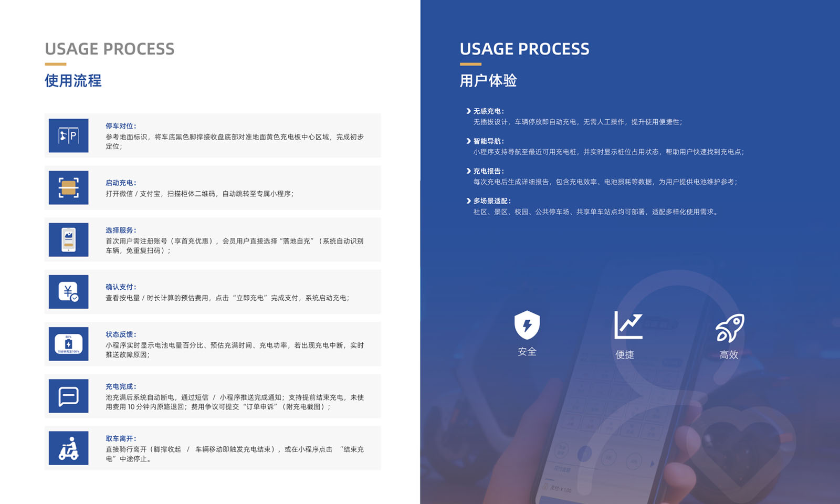Click the 取车离开 step title
Viewport: 840px width, 504px height.
coord(121,438)
